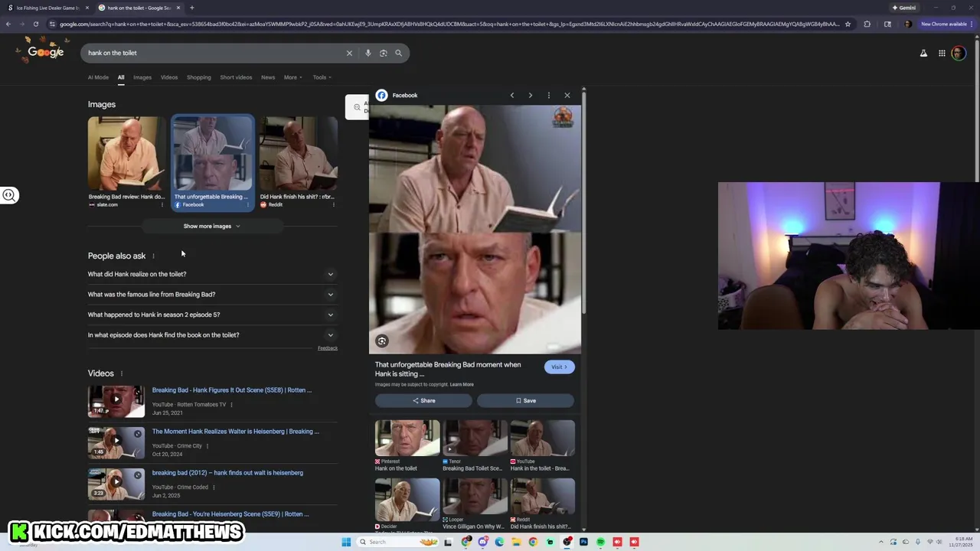980x551 pixels.
Task: Switch to Videos results tab
Action: coord(169,77)
